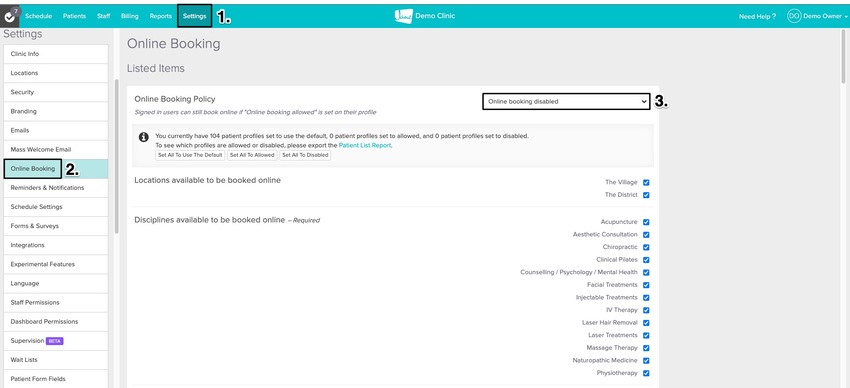850x388 pixels.
Task: Open Patient Form Fields settings
Action: (56, 379)
